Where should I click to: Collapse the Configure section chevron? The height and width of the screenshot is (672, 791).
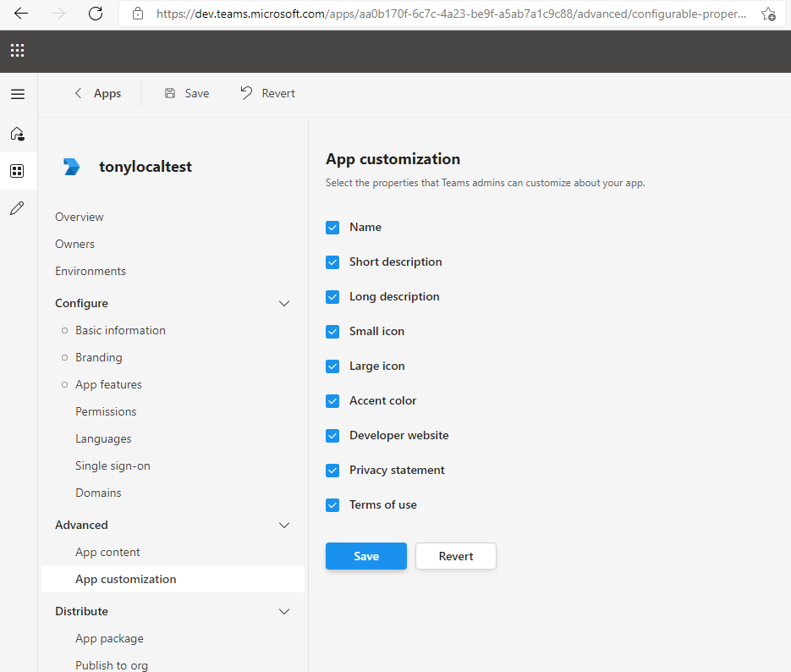pos(284,304)
